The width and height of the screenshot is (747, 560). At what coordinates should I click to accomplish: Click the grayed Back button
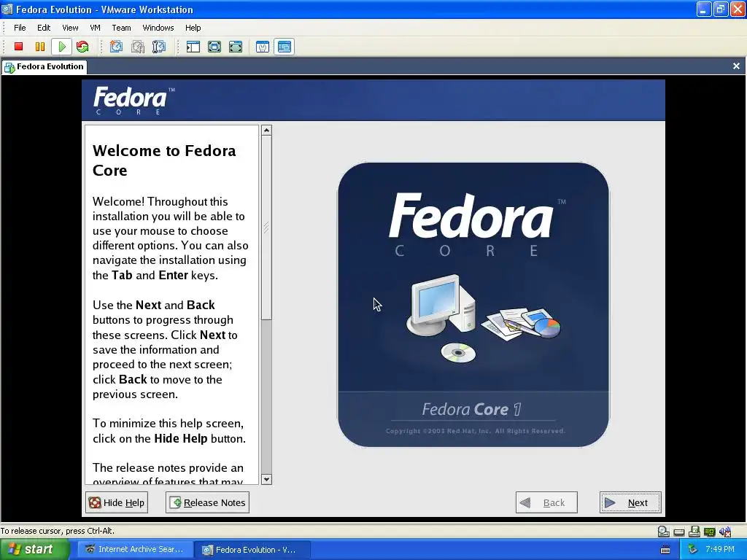(546, 502)
